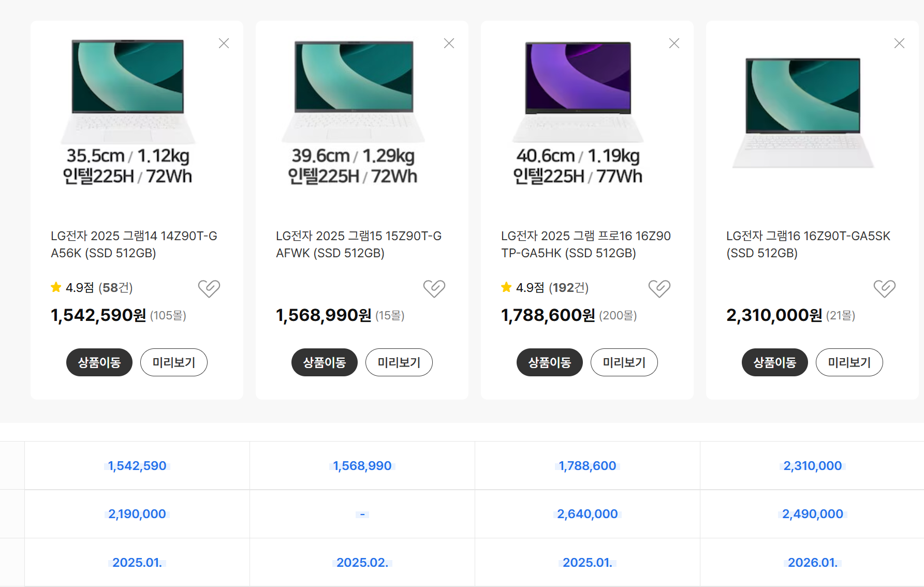
Task: Click 상품이동 for the 그램14 laptop
Action: pos(99,362)
